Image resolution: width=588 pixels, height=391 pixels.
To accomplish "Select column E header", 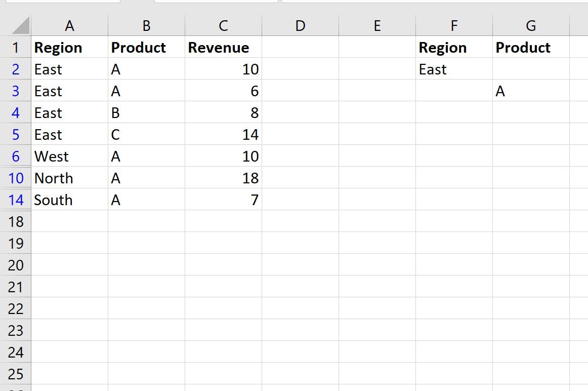I will coord(377,25).
